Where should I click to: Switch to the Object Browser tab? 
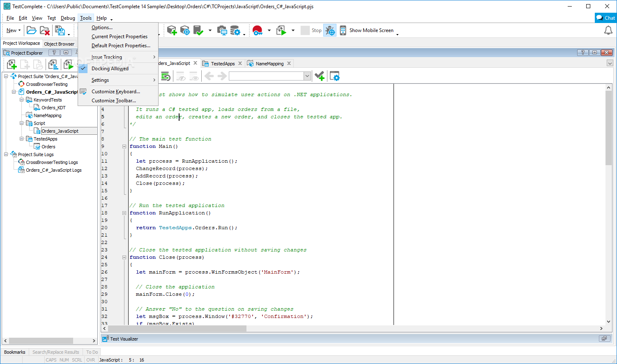click(59, 44)
